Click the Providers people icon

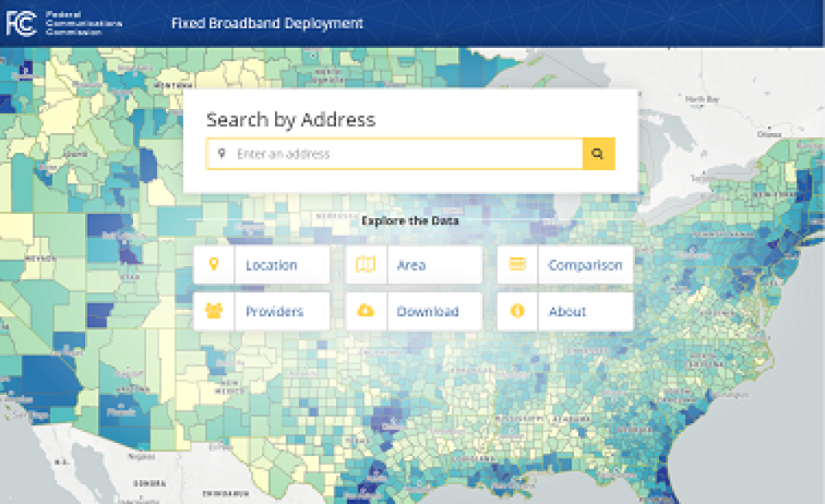tap(214, 311)
